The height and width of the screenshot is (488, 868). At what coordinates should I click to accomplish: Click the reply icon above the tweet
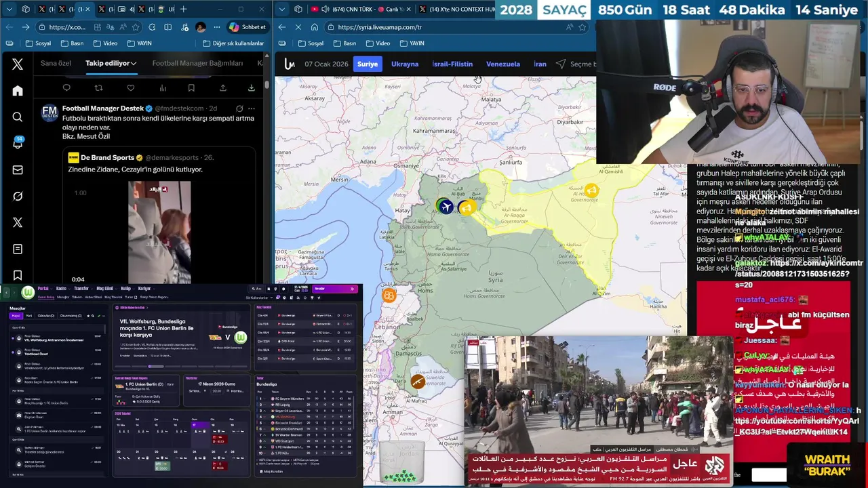click(x=66, y=88)
